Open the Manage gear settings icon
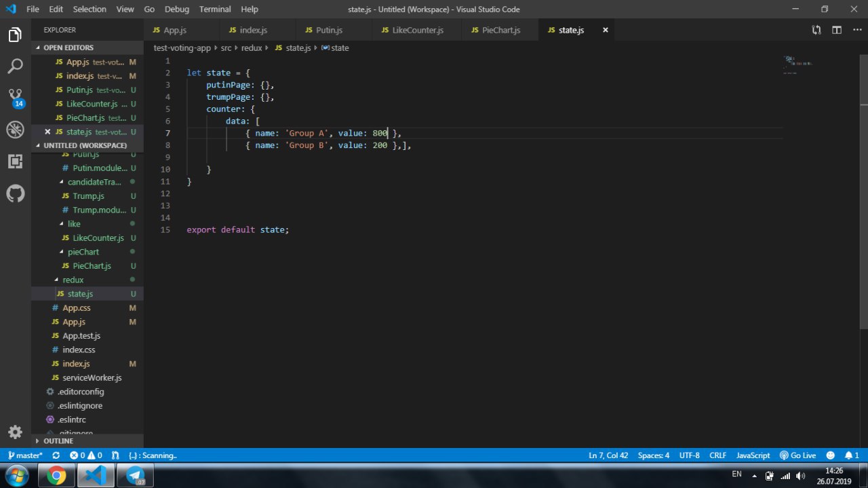 pyautogui.click(x=15, y=432)
